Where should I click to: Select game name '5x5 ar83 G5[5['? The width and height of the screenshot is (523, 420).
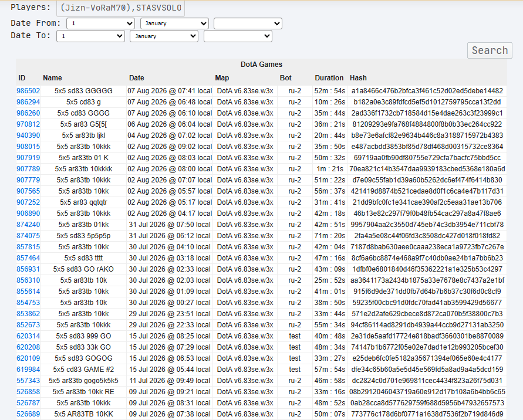point(83,124)
